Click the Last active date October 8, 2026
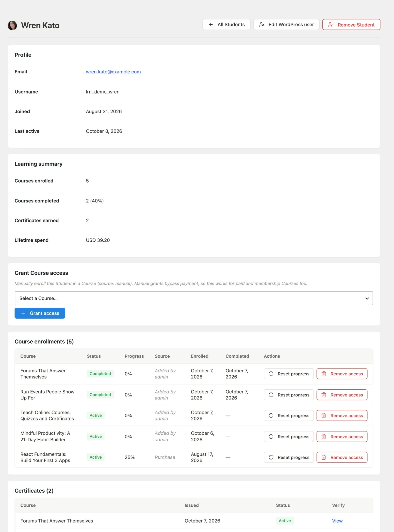Viewport: 394px width, 532px height. click(x=104, y=131)
